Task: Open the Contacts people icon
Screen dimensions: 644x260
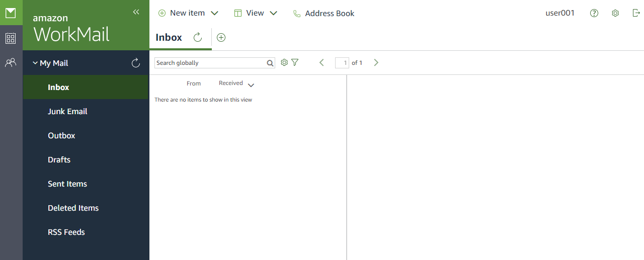Action: (x=11, y=63)
